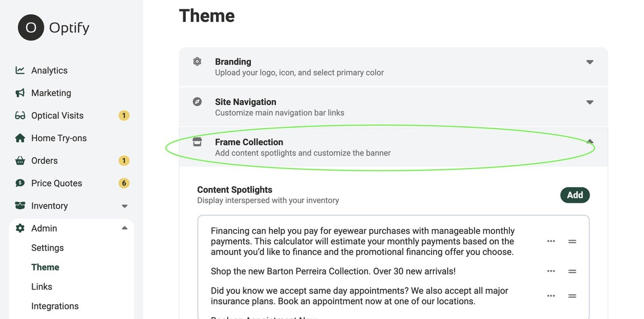The width and height of the screenshot is (644, 319).
Task: Open the Links admin page
Action: tap(41, 286)
